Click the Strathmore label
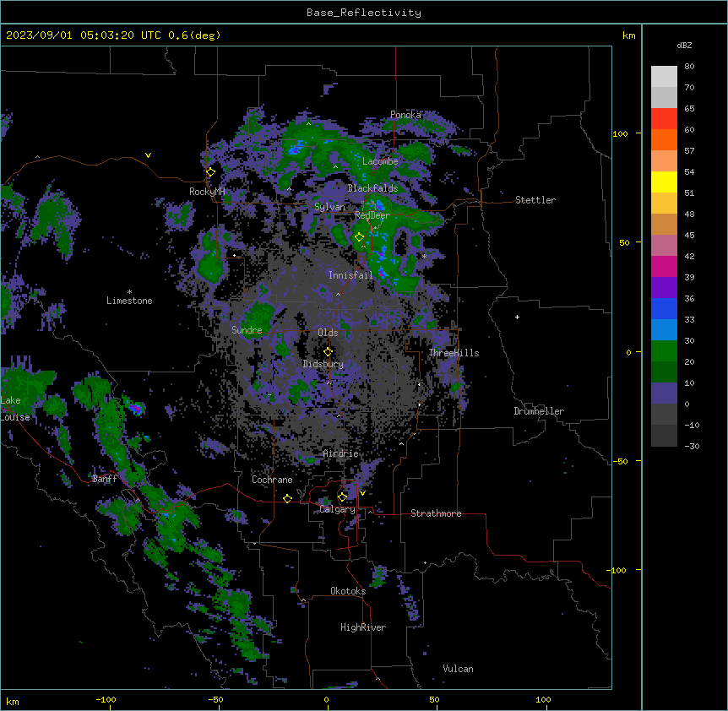The height and width of the screenshot is (711, 728). (x=436, y=513)
